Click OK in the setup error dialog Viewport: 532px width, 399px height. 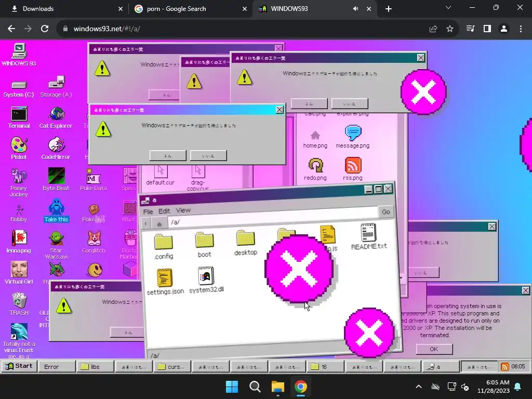[x=434, y=349]
